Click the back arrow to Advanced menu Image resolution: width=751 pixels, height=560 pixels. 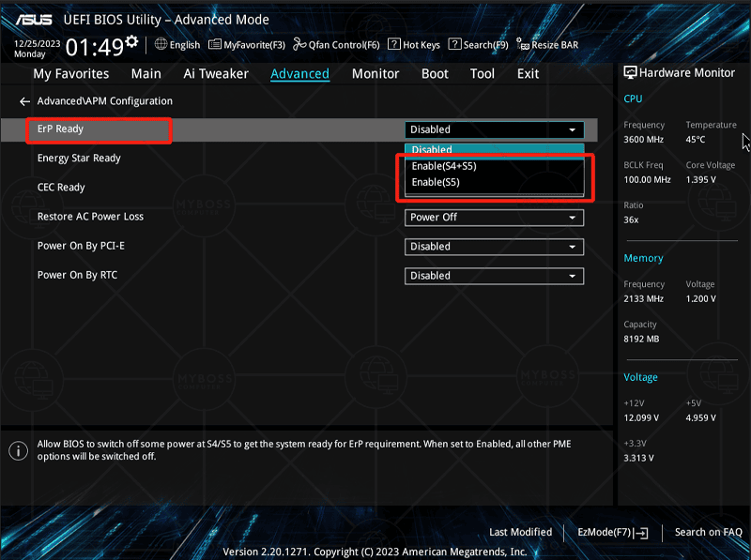tap(24, 101)
